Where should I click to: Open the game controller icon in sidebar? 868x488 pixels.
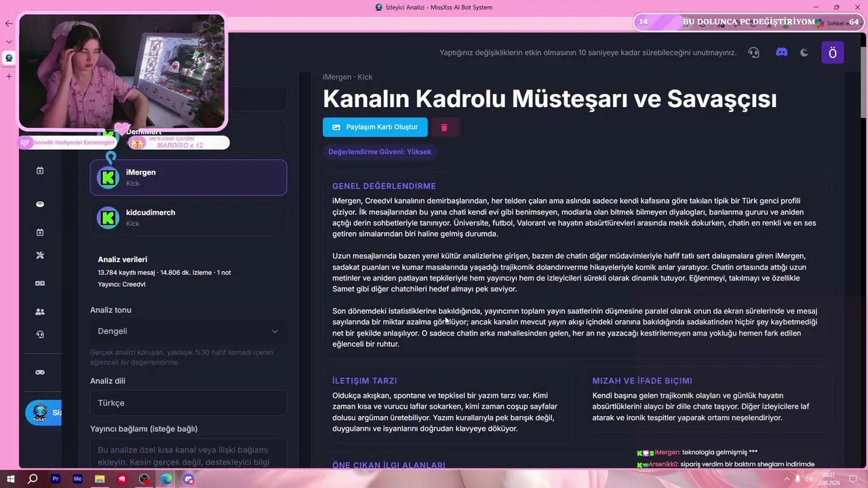tap(40, 372)
